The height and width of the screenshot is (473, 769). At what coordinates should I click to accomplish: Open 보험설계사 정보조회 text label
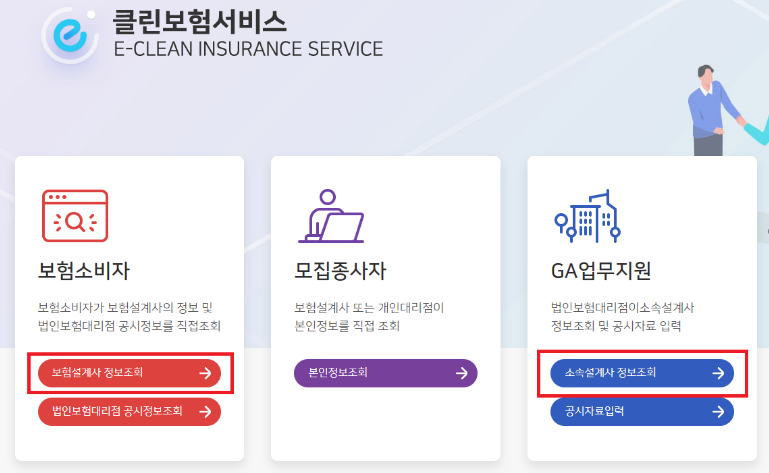pos(97,373)
